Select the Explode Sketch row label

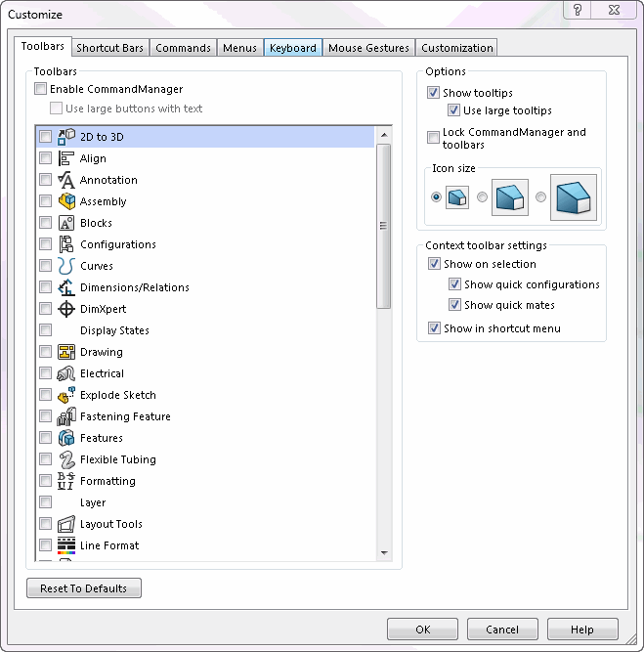point(118,395)
